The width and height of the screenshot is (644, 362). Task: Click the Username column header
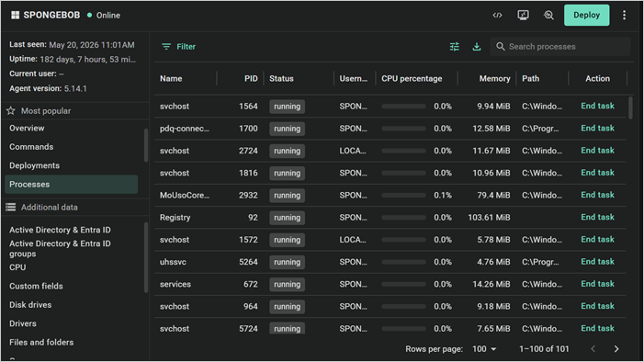click(x=353, y=78)
